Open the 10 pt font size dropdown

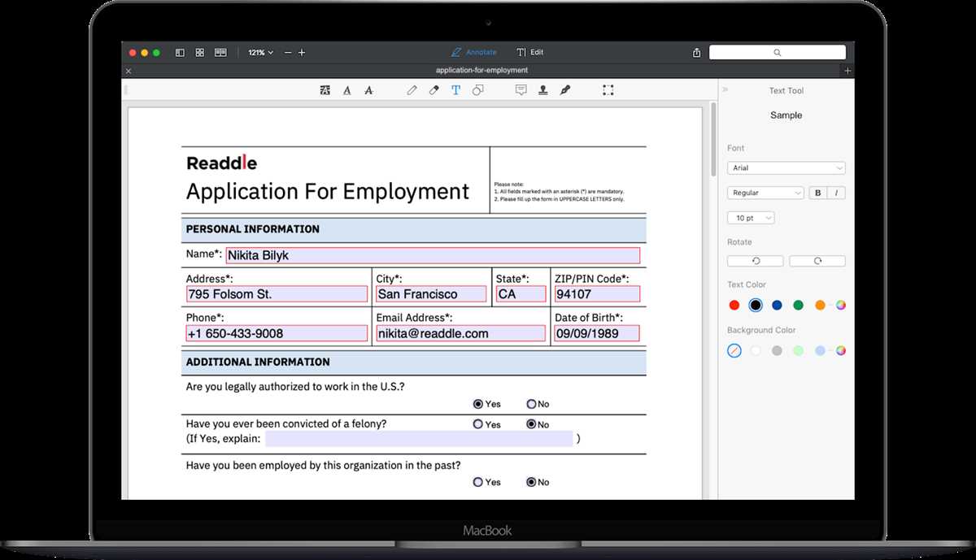(x=751, y=218)
